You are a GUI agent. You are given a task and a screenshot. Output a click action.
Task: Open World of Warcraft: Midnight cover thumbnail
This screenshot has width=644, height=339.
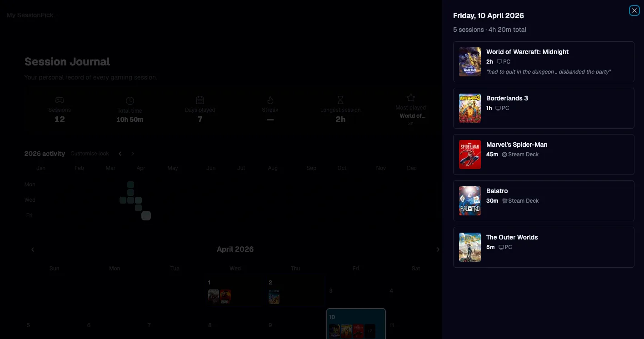point(469,62)
